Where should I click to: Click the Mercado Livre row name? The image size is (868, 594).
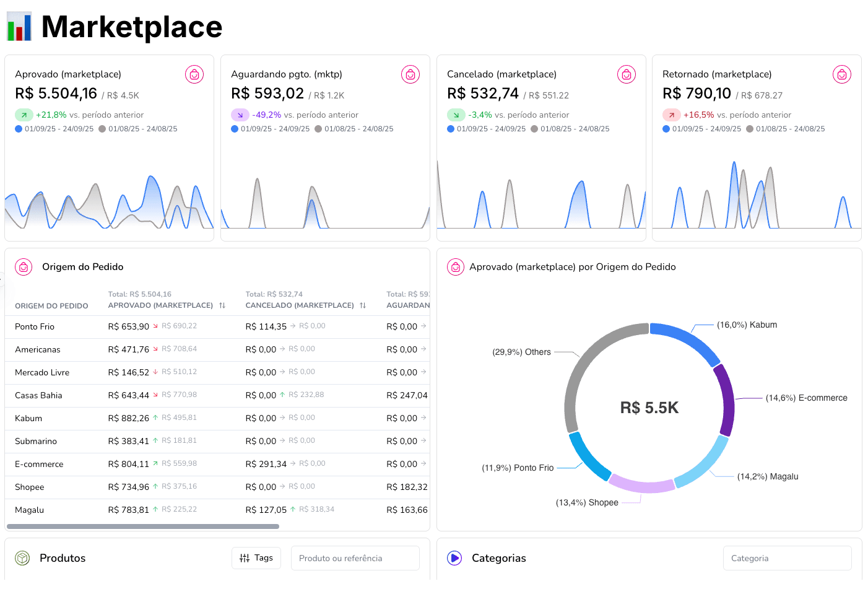(42, 372)
